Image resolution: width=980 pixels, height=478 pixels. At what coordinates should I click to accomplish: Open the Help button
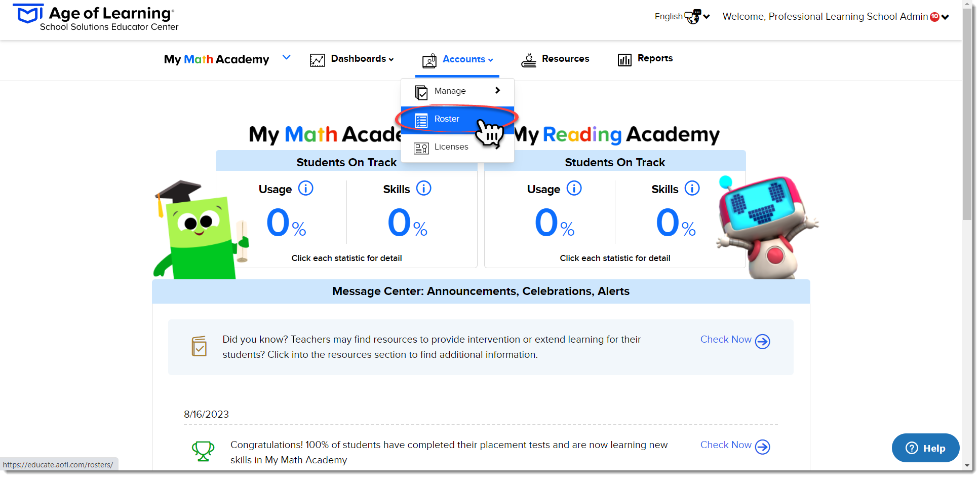(926, 448)
